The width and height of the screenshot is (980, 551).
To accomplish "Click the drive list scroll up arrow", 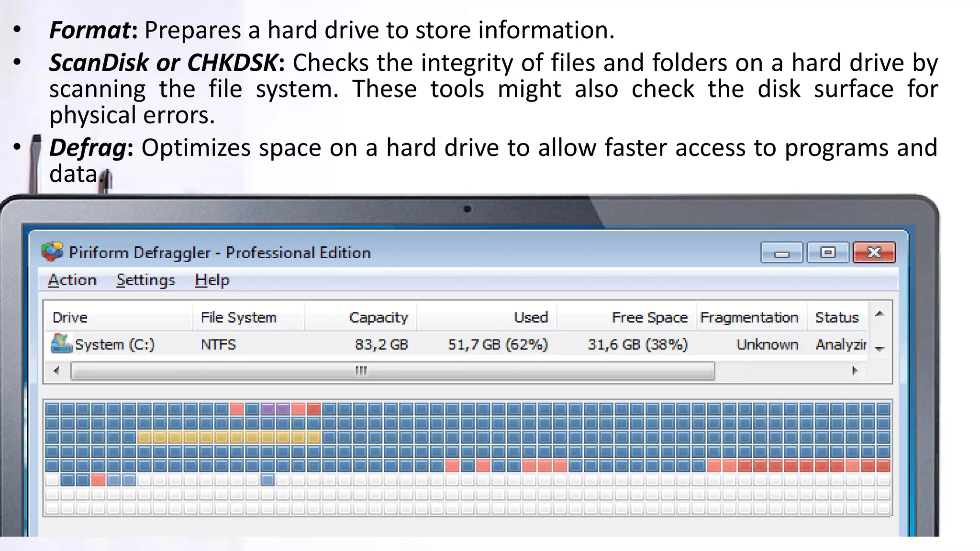I will pos(880,314).
